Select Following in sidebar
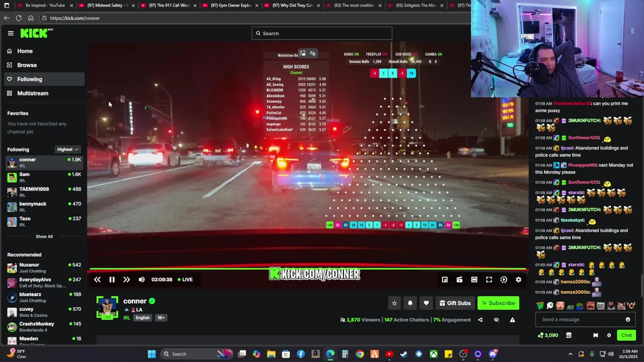 point(44,79)
